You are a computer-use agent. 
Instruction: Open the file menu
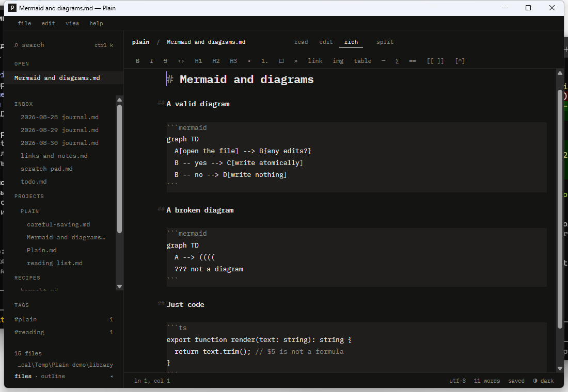[x=24, y=23]
